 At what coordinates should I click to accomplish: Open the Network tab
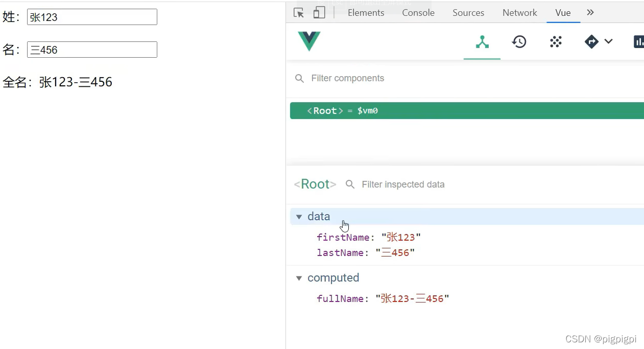point(519,13)
